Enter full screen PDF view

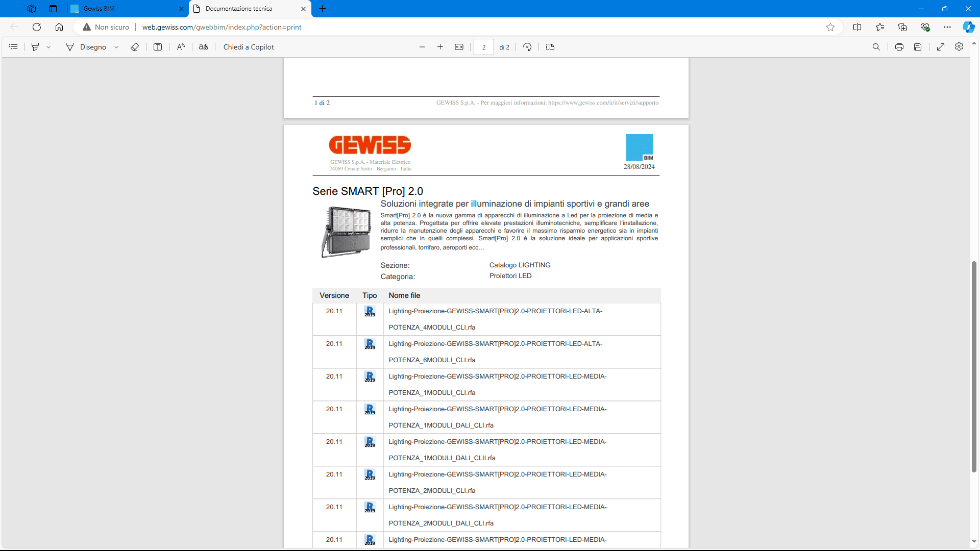click(x=941, y=47)
